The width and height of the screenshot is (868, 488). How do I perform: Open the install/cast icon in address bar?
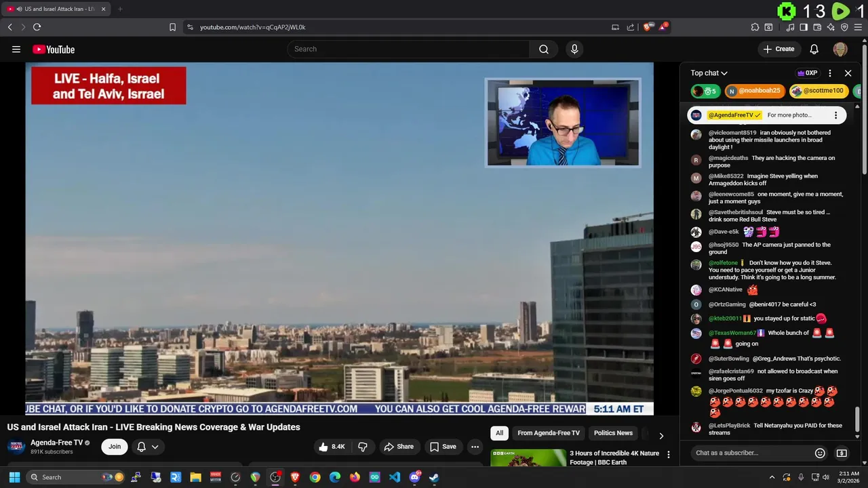point(615,27)
